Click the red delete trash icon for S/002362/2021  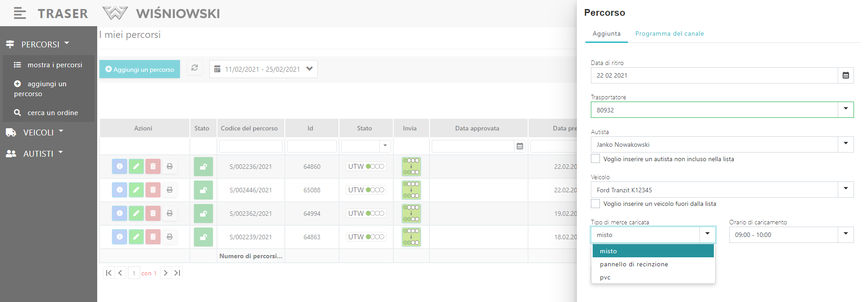click(153, 214)
